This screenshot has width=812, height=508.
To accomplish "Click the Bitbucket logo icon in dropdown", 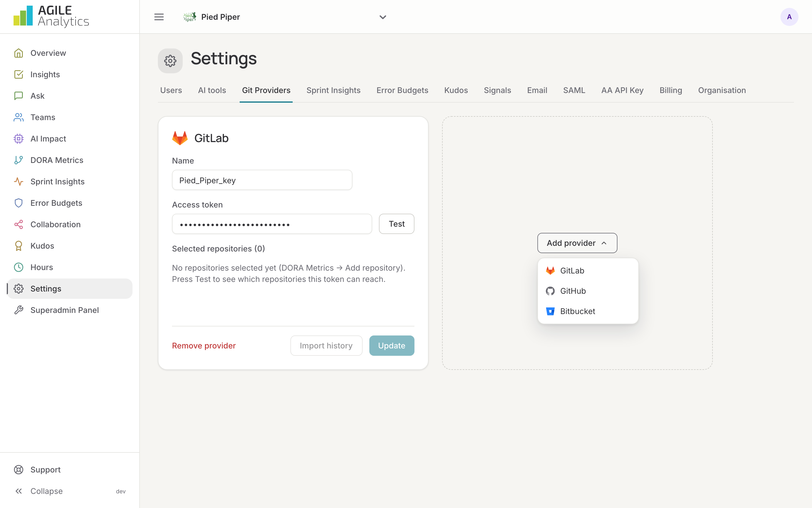I will [x=550, y=311].
